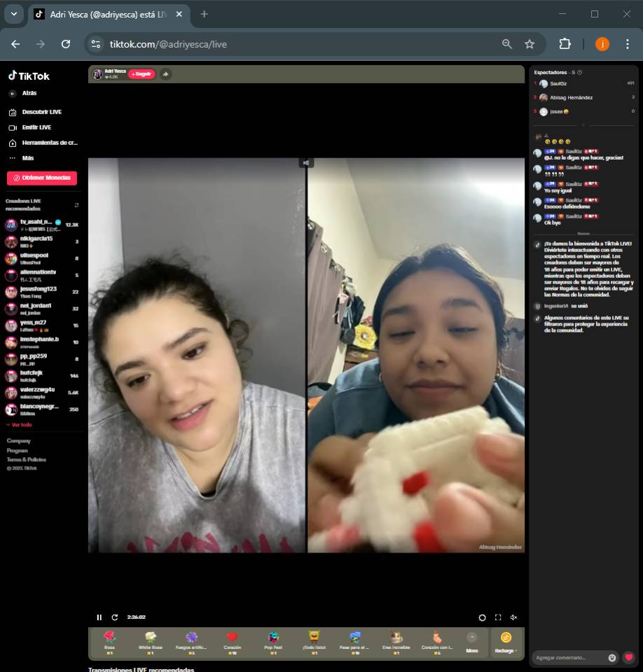This screenshot has width=643, height=672.
Task: Pause the live video playback
Action: 99,617
